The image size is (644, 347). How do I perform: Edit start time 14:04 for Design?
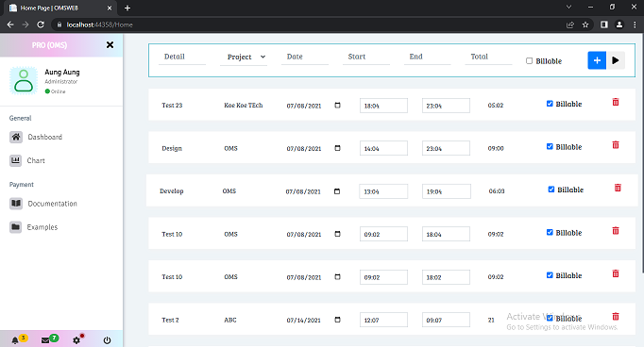(383, 148)
